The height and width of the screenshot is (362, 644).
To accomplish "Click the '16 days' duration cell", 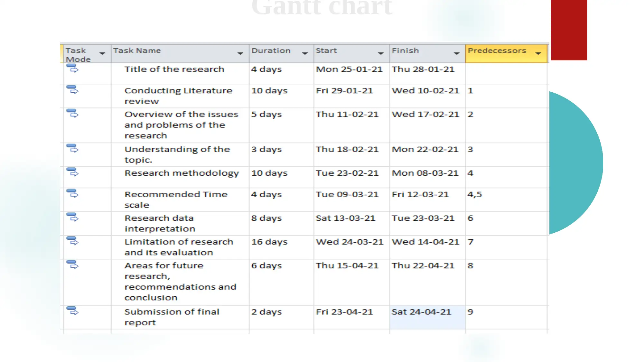I will click(x=281, y=247).
